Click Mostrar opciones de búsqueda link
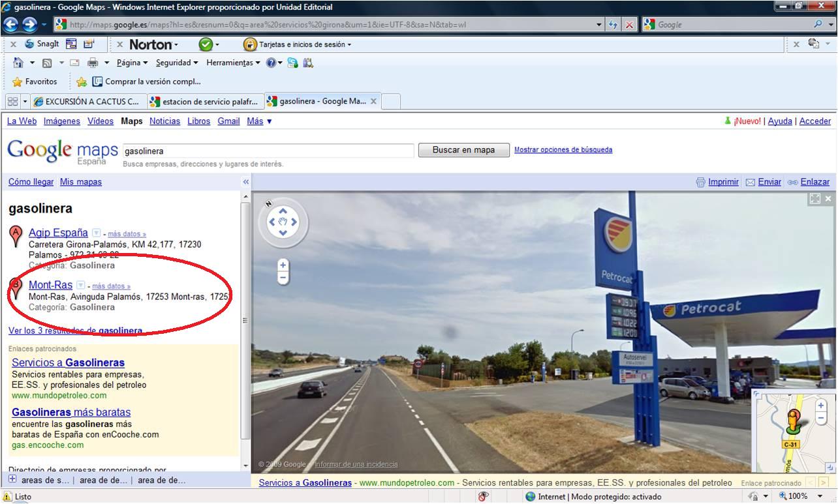This screenshot has height=504, width=838. pos(563,149)
